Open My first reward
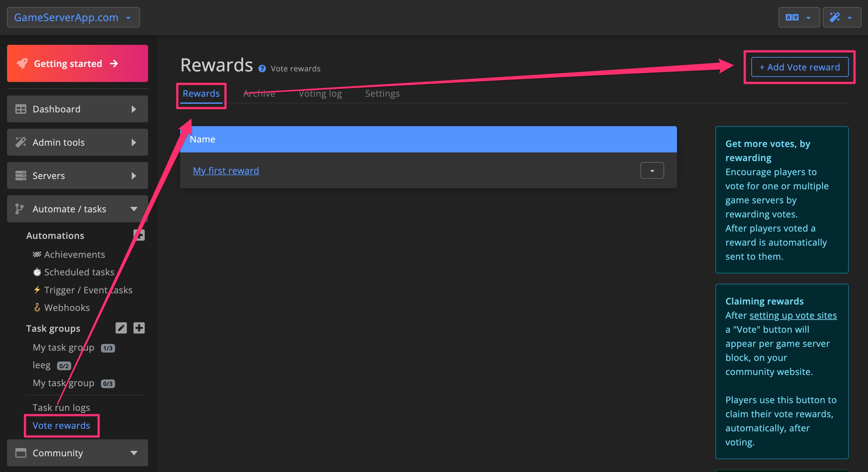Screen dimensions: 868x472 tap(225, 170)
